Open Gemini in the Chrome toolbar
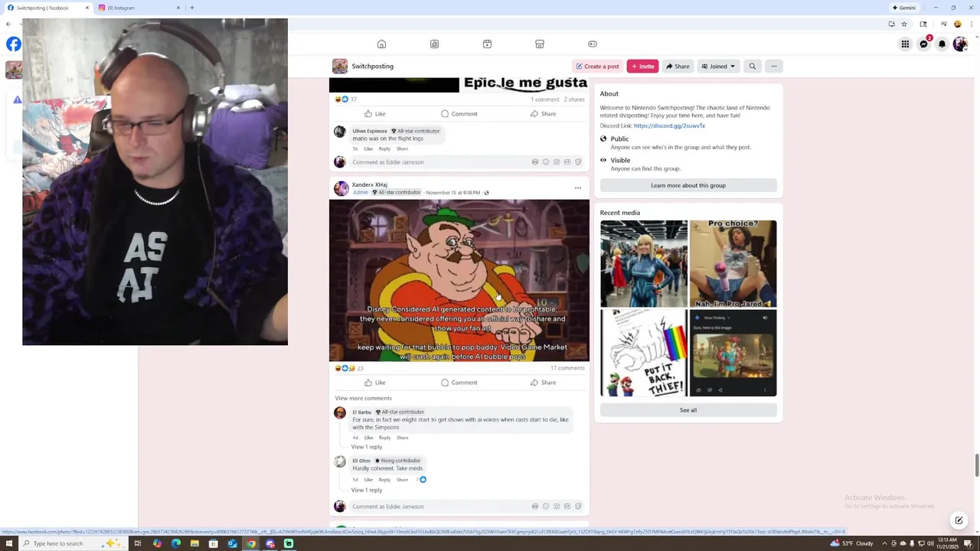Viewport: 980px width, 551px height. click(x=903, y=8)
